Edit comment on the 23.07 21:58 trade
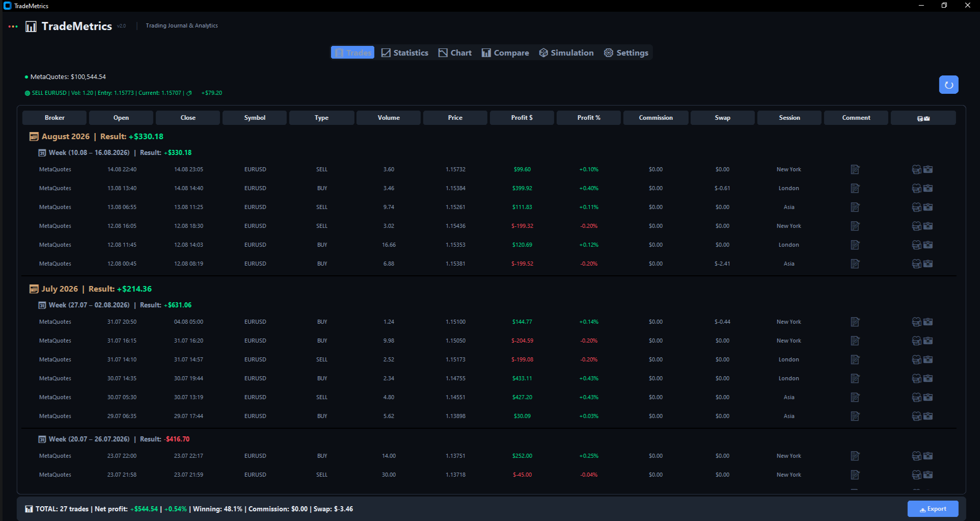Image resolution: width=980 pixels, height=521 pixels. 855,475
